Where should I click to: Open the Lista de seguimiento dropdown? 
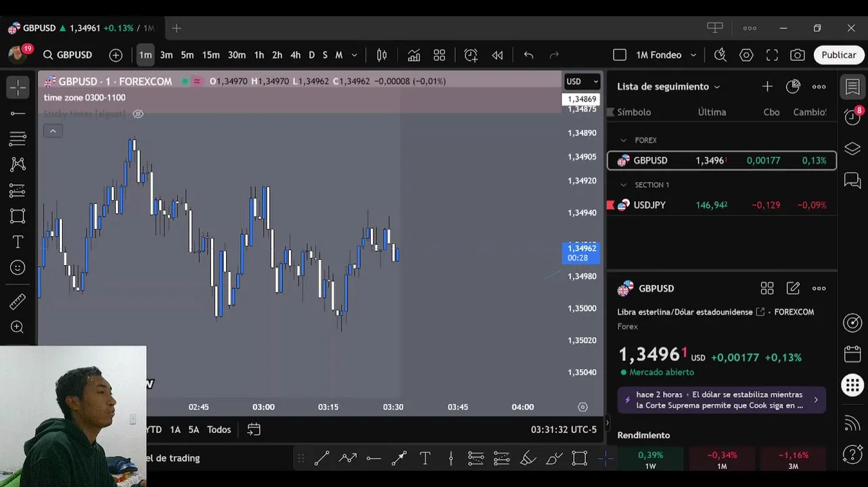(668, 87)
